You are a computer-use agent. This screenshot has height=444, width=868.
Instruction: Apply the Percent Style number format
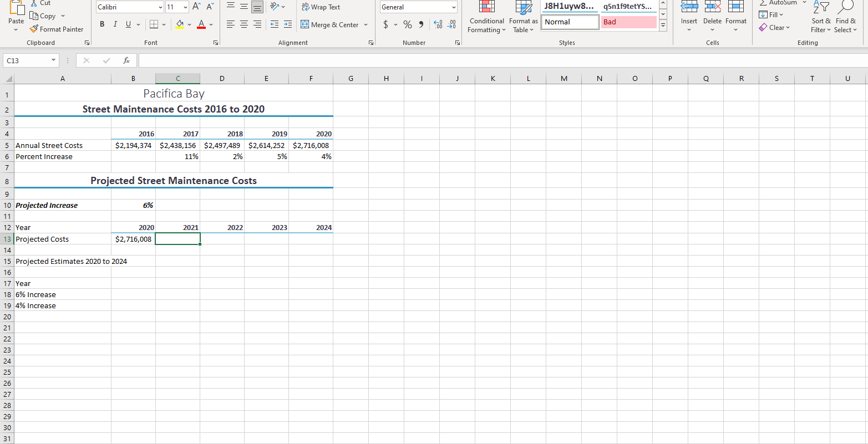[x=407, y=24]
